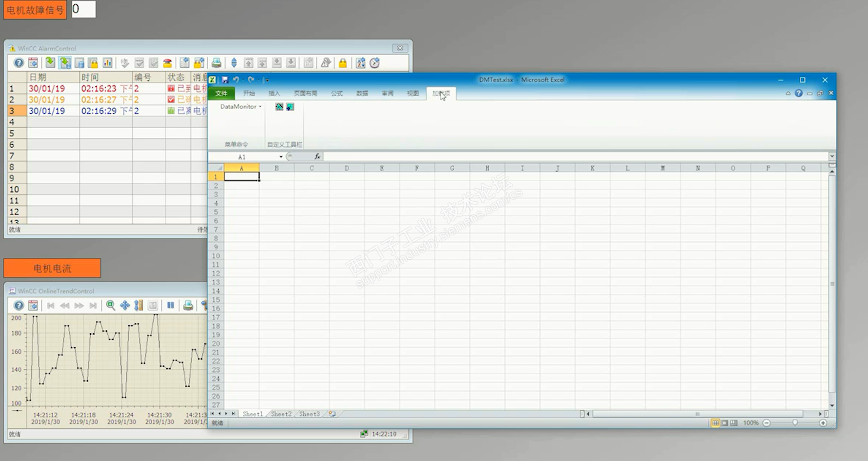The image size is (868, 461).
Task: Expand the formula bar
Action: pyautogui.click(x=832, y=156)
